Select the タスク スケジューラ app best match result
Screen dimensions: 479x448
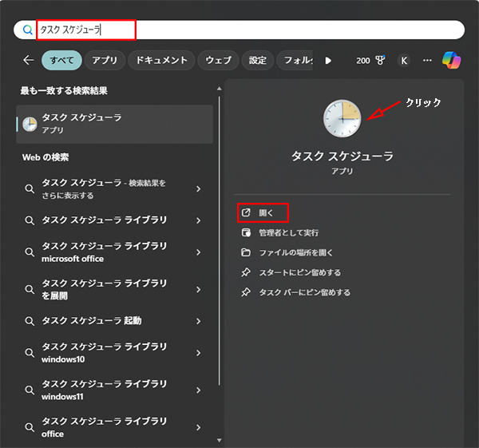coord(114,124)
